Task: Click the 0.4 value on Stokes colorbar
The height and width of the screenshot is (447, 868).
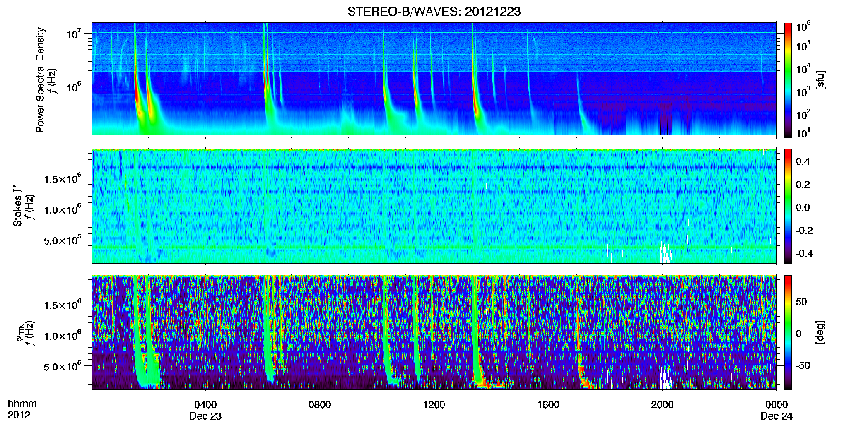Action: [803, 162]
